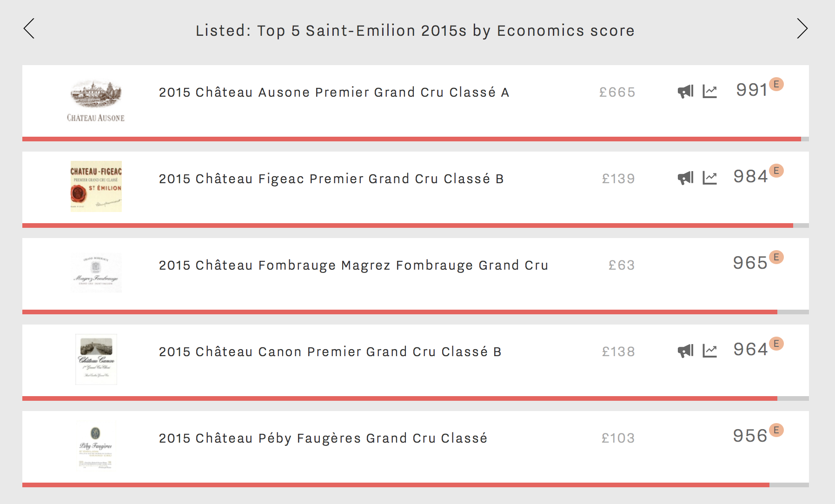The width and height of the screenshot is (835, 504).
Task: Open the price chart icon for Château Canon
Action: [709, 351]
